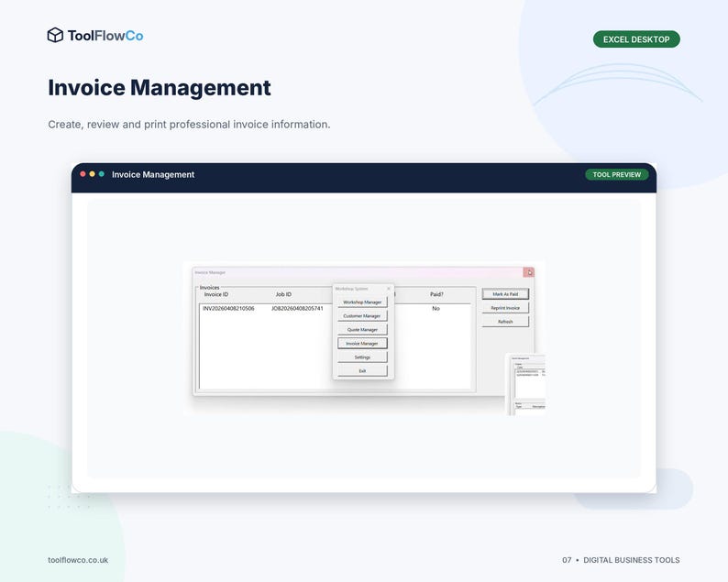This screenshot has width=728, height=582.
Task: Click the Reprint Invoice button
Action: tap(505, 308)
